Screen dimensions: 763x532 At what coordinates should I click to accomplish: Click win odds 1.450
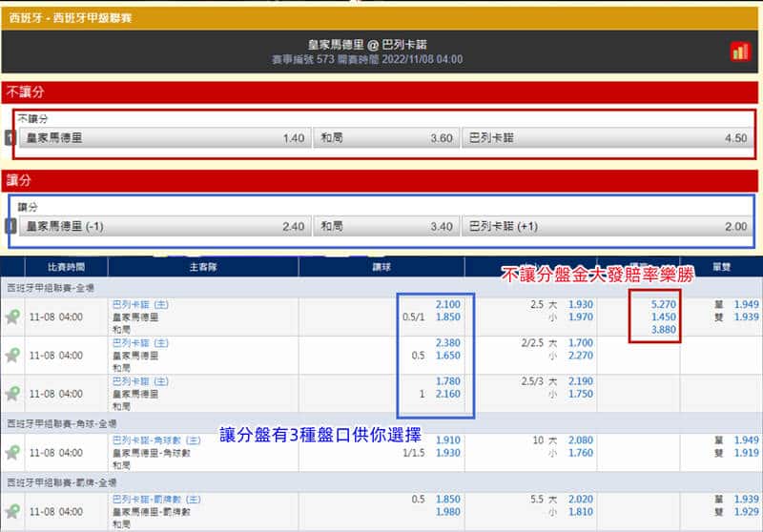(x=663, y=317)
